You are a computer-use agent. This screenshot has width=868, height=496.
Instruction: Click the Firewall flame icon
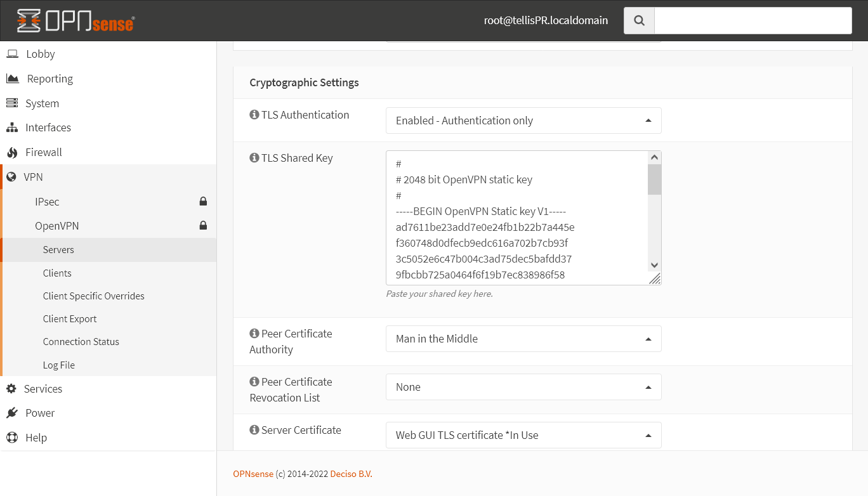tap(13, 152)
